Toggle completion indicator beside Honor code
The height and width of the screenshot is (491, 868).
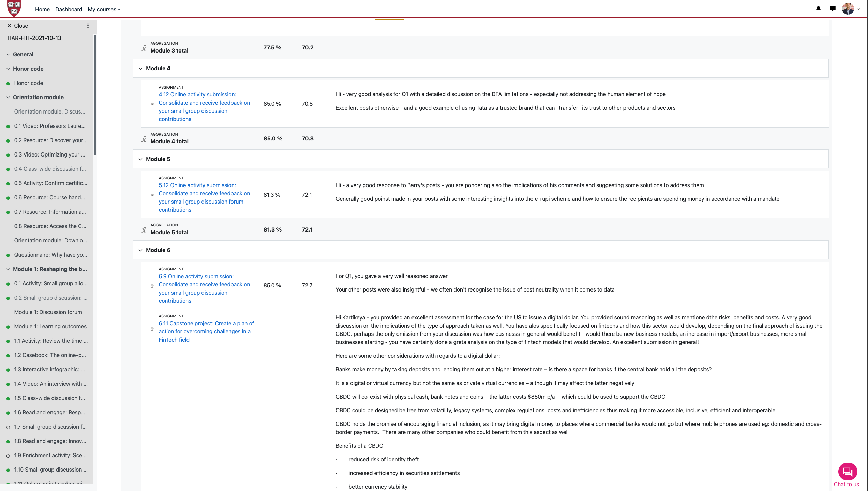click(x=8, y=83)
